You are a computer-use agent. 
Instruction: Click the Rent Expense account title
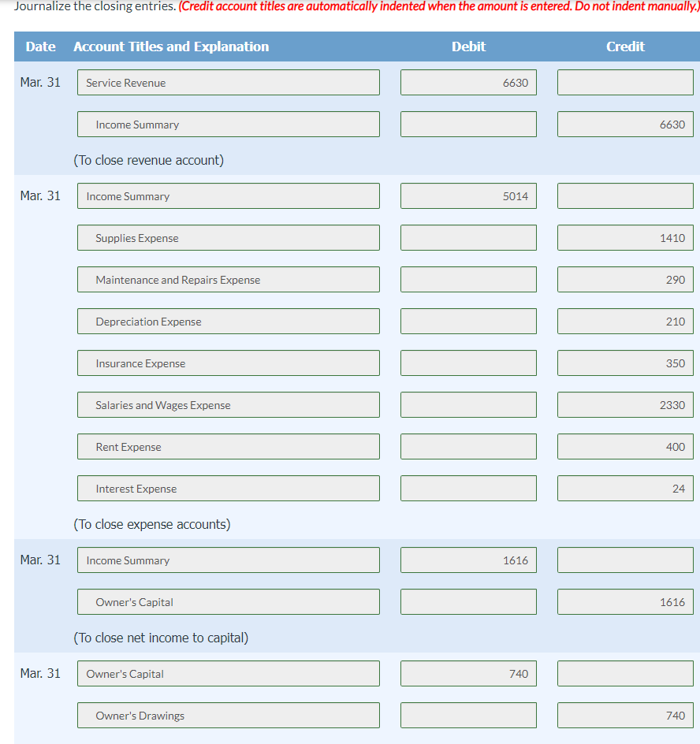(228, 446)
